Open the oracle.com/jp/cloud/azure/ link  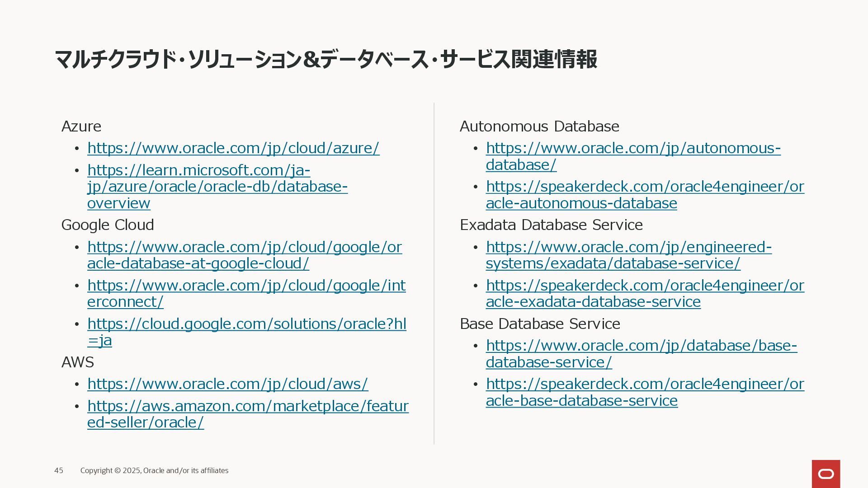pyautogui.click(x=233, y=148)
